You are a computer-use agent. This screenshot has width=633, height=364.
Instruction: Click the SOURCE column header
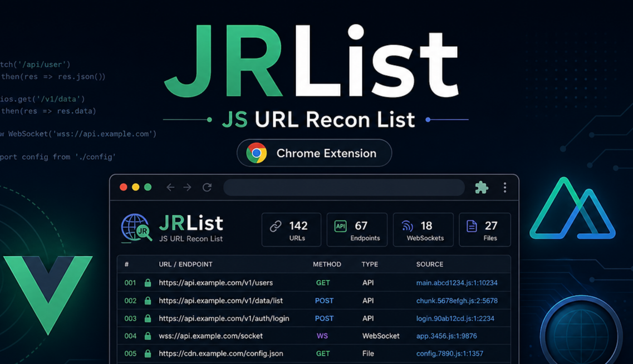[x=430, y=264]
